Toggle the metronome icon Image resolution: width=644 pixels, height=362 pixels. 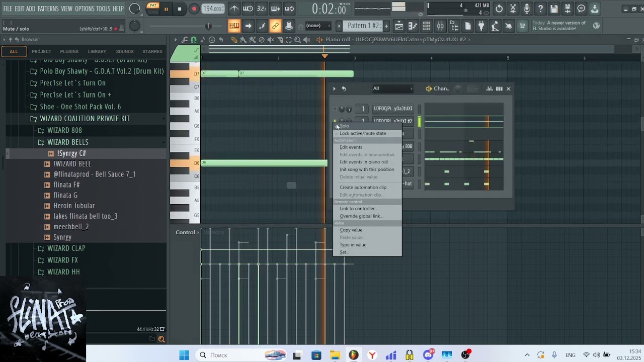[234, 9]
